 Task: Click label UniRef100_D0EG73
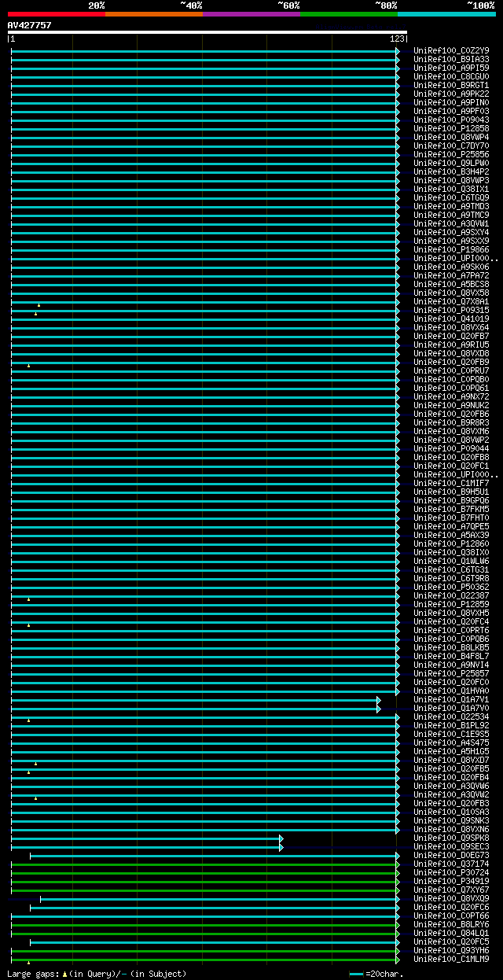(451, 855)
